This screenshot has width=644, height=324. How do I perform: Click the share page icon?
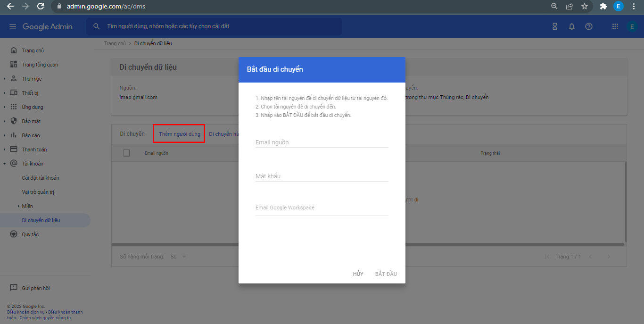click(x=570, y=7)
